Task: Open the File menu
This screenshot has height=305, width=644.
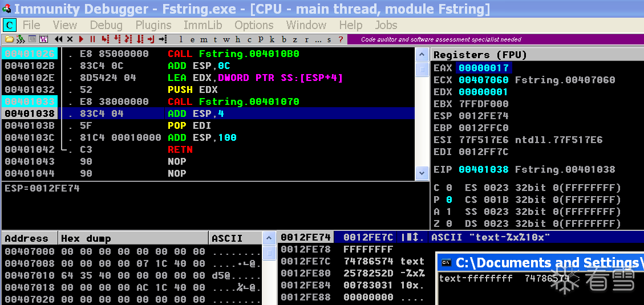Action: (31, 25)
